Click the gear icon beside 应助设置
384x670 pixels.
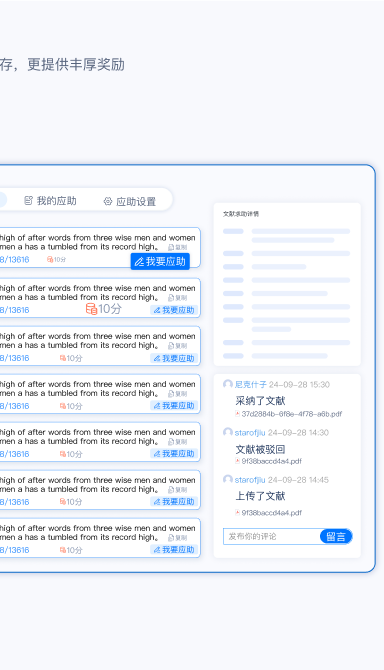[x=108, y=201]
